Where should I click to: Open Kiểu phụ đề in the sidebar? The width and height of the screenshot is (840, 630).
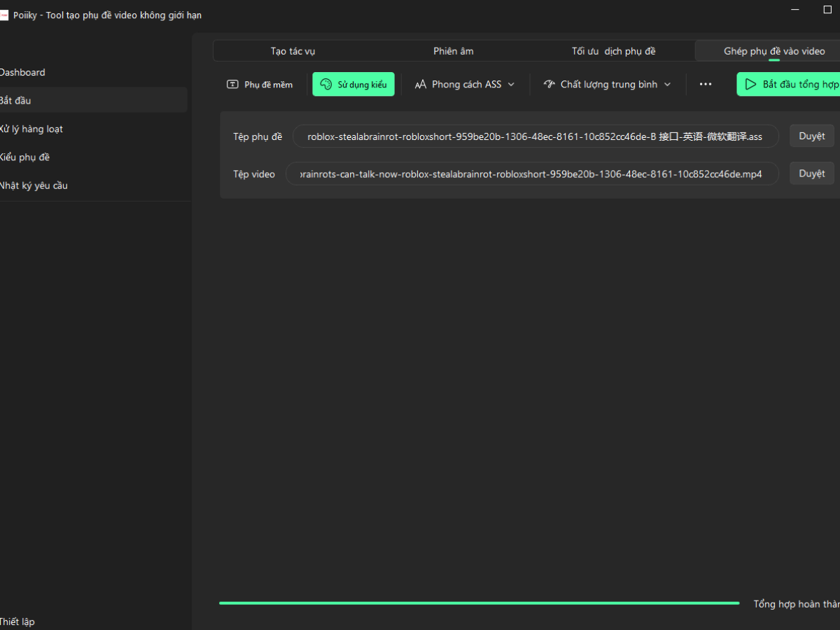pos(25,157)
